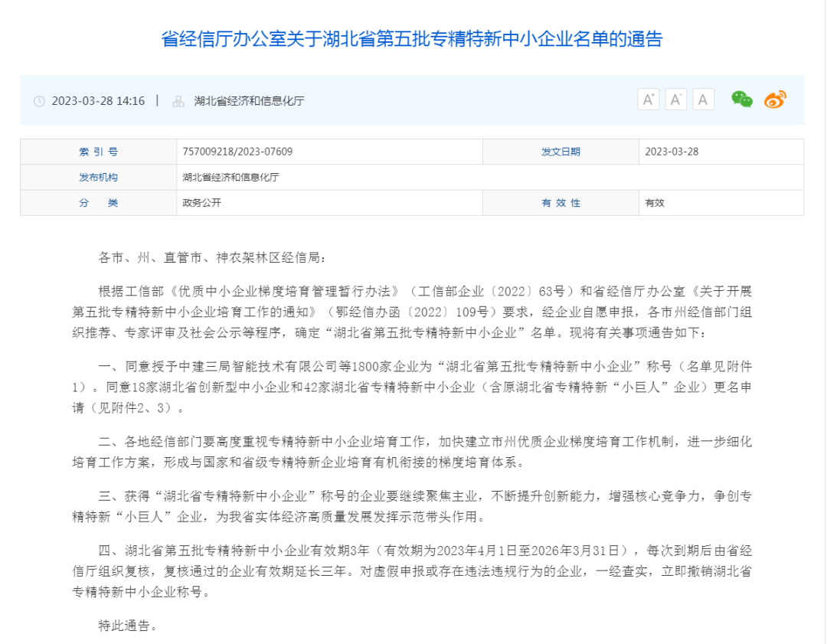Click paragraph 四 about 有效期3年
Screen dimensions: 827x644
pos(412,571)
